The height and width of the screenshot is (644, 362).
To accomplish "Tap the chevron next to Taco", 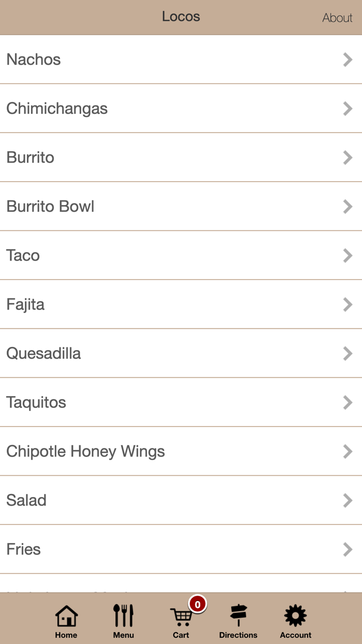I will coord(348,255).
